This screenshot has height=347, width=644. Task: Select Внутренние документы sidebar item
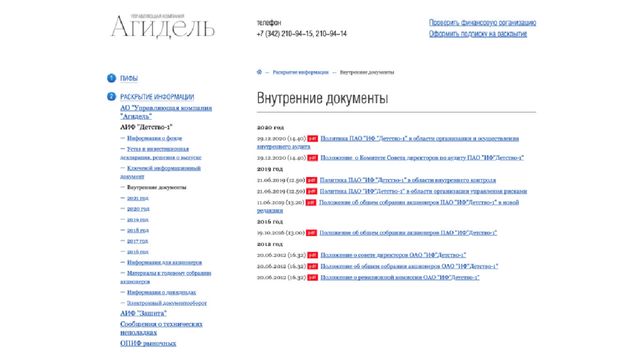click(157, 188)
